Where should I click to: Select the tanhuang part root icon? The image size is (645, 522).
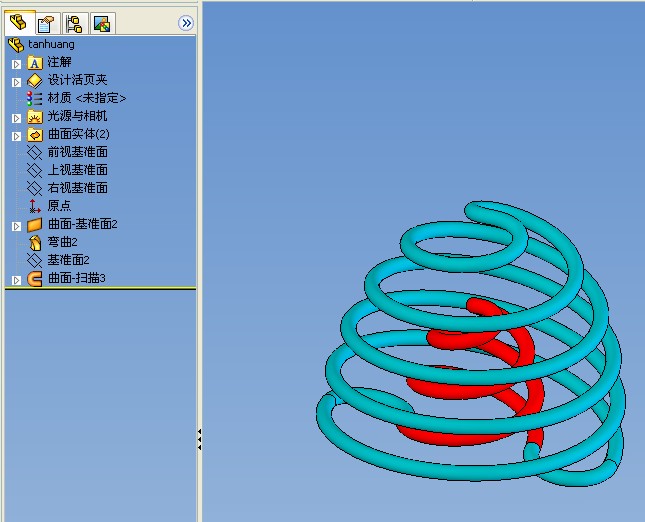click(16, 44)
